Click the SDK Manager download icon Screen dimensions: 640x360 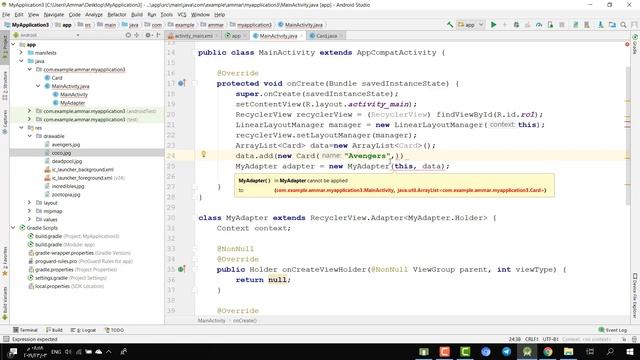600,24
